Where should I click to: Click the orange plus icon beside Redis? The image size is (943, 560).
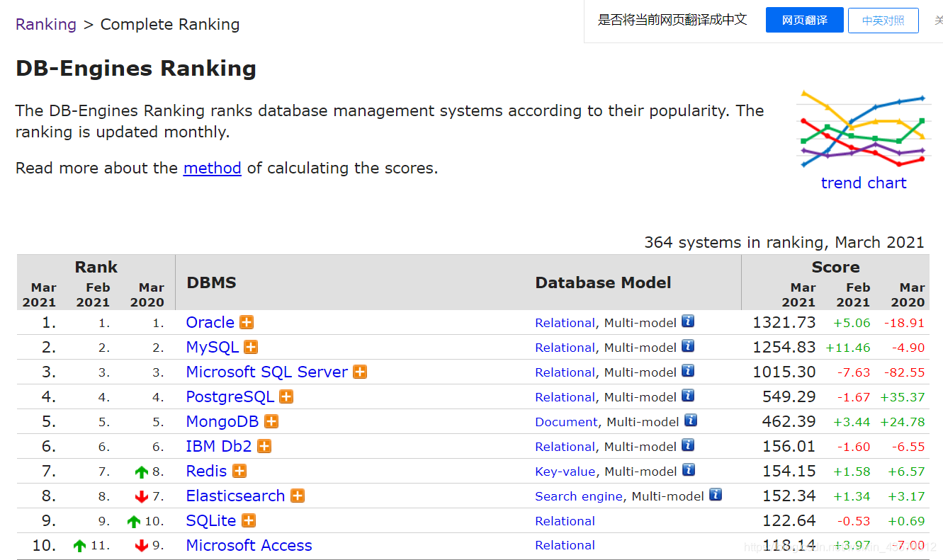[x=239, y=471]
